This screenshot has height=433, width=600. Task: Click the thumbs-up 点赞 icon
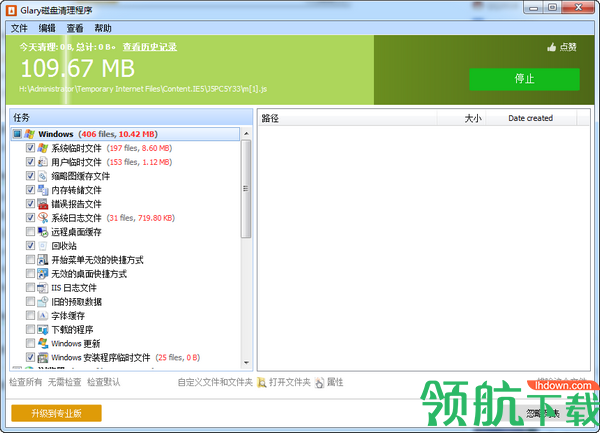tap(551, 47)
